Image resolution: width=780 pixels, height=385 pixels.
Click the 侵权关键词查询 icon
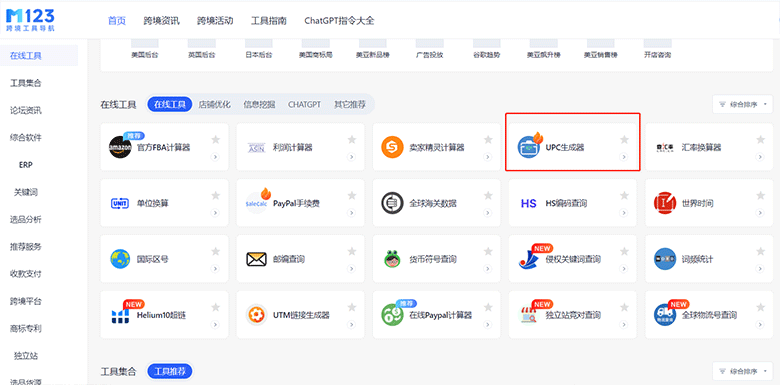pyautogui.click(x=529, y=259)
